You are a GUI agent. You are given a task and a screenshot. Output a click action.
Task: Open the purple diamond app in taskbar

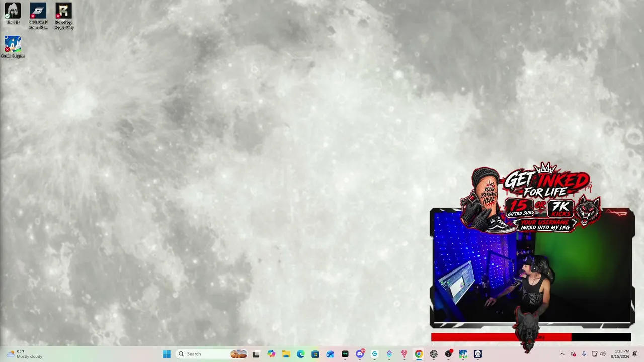pos(389,354)
